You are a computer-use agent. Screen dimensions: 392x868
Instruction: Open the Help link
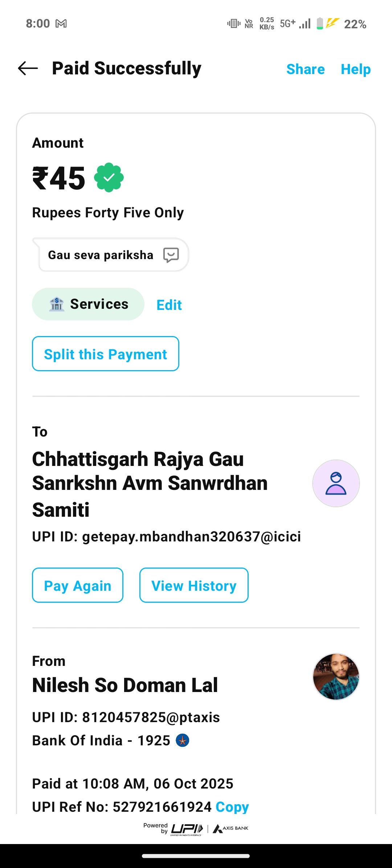coord(355,69)
